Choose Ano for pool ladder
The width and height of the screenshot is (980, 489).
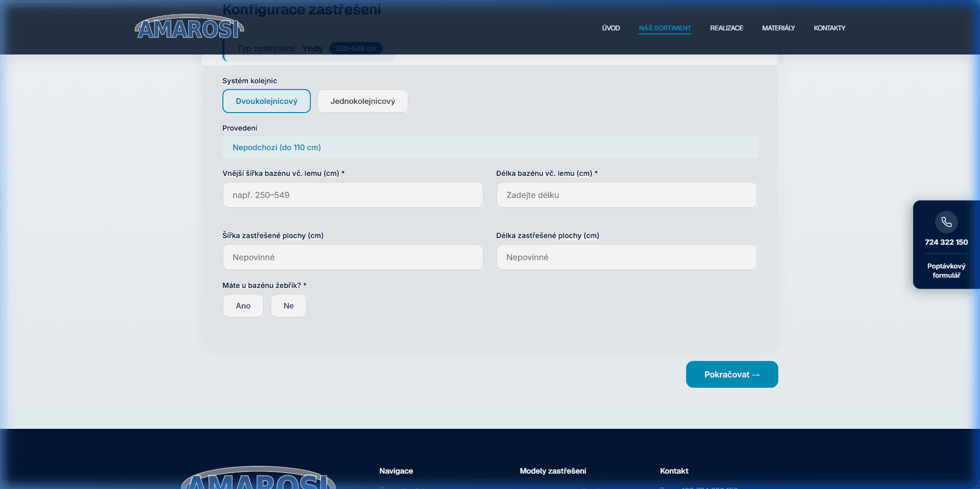click(243, 306)
